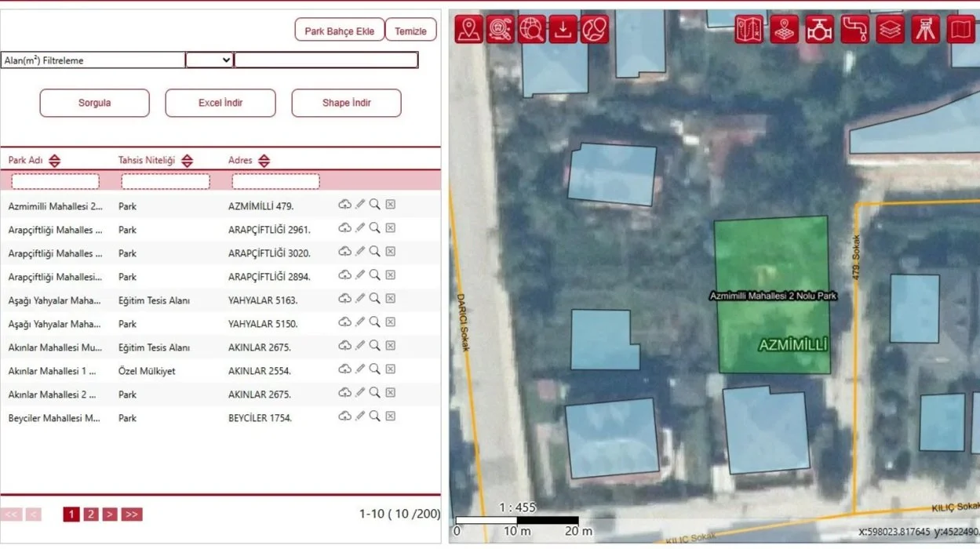This screenshot has width=980, height=549.
Task: Zoom to AZMİMİLLİ 479 park via magnifier
Action: tap(375, 205)
